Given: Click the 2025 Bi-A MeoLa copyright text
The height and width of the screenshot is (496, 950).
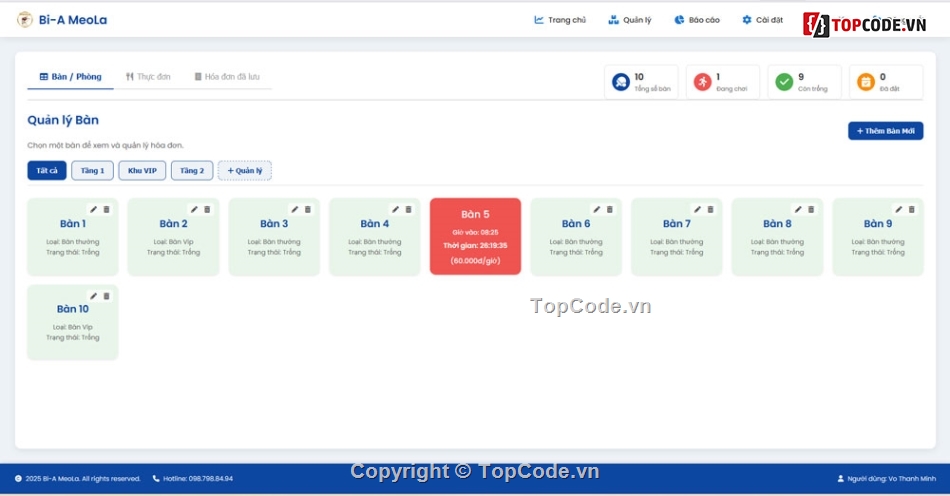Looking at the screenshot, I should [82, 478].
